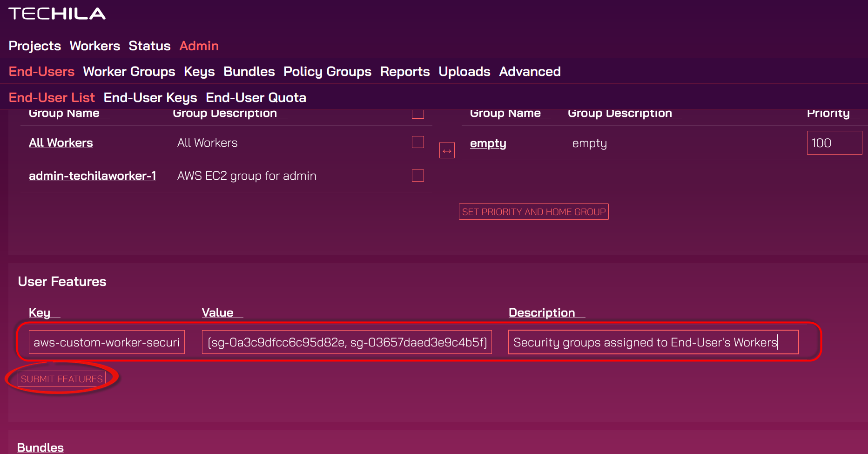Open the Status page
The width and height of the screenshot is (868, 454).
pos(149,46)
